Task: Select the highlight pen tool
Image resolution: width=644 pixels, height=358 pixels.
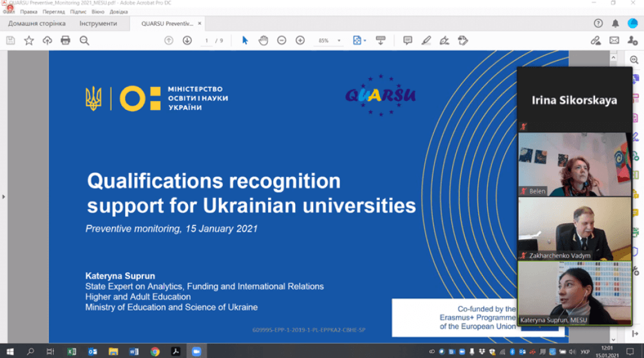Action: pos(426,41)
